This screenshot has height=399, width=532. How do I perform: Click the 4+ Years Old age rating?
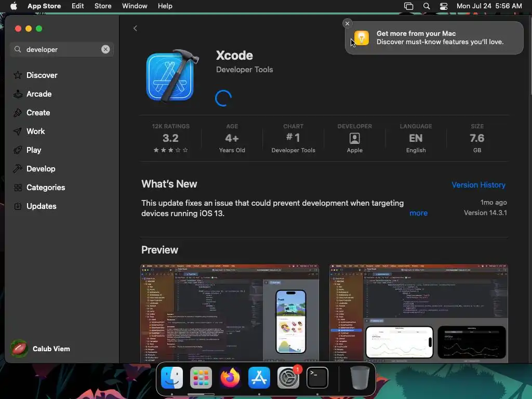tap(232, 138)
